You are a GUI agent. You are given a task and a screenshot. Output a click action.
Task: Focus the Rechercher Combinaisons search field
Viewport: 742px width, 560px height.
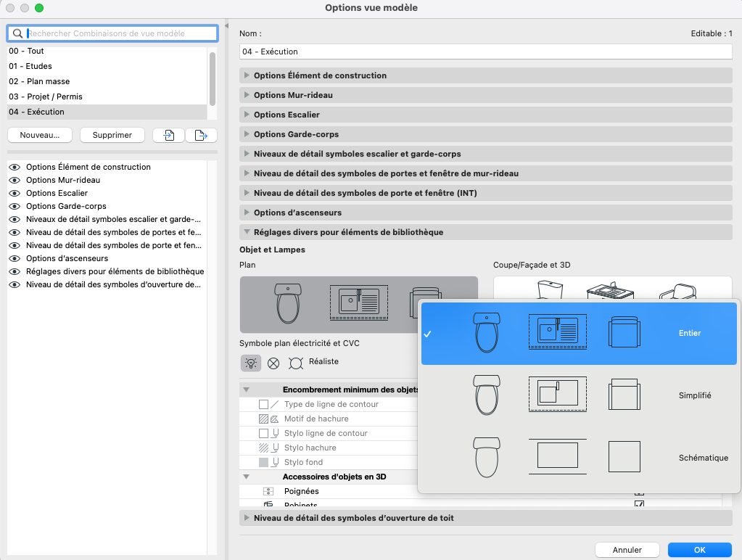pos(112,33)
